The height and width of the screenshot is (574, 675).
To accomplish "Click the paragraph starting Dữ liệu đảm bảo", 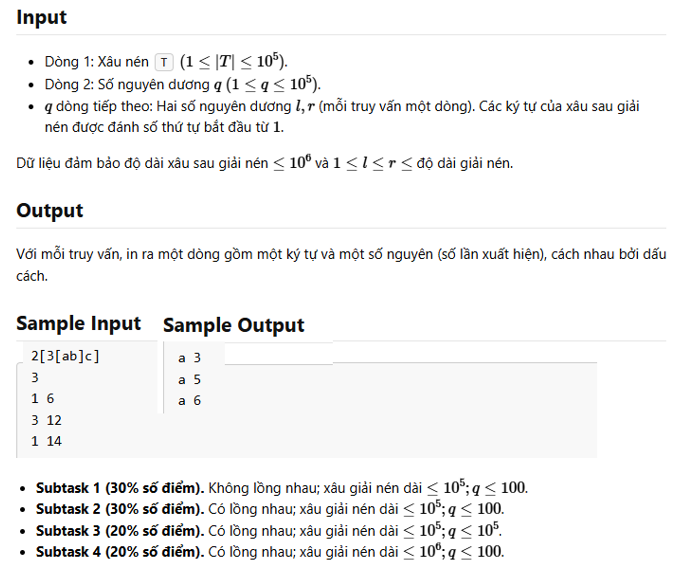I will pyautogui.click(x=265, y=163).
